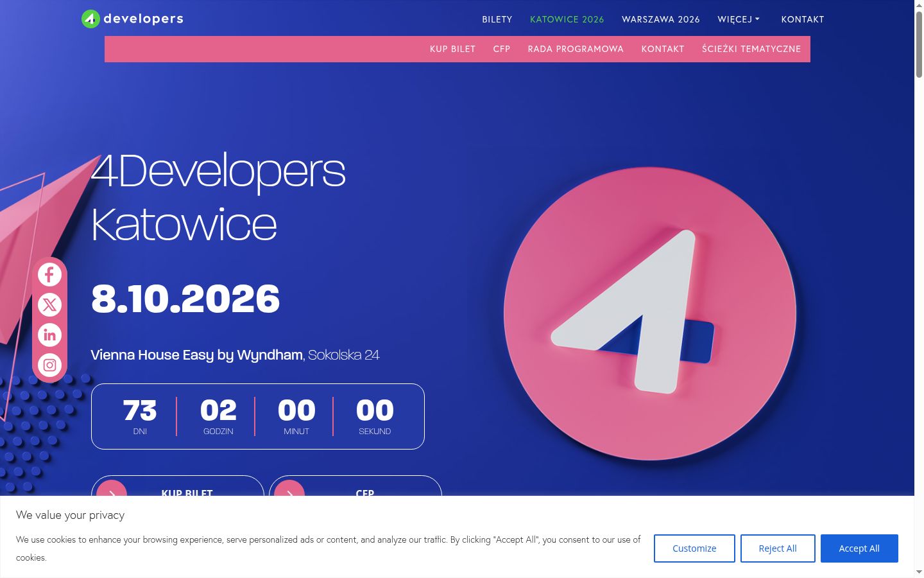924x578 pixels.
Task: Open RADA PROGRAMOWA in pink submenu
Action: (576, 49)
